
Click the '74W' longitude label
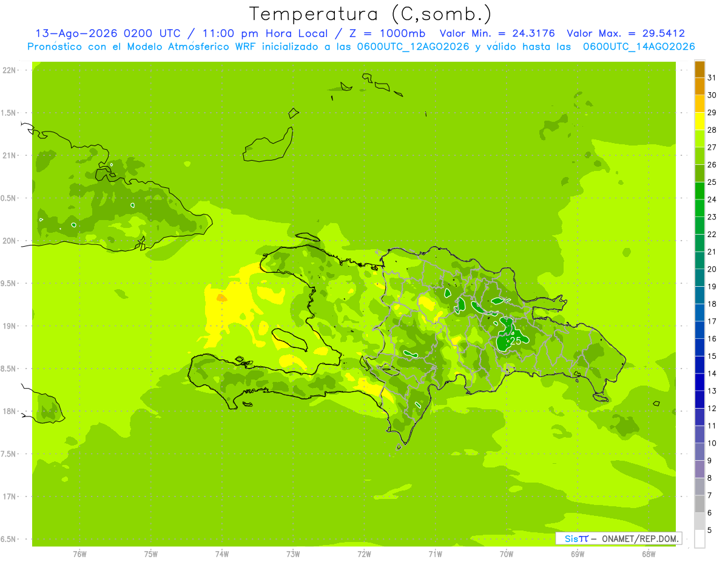pyautogui.click(x=222, y=554)
